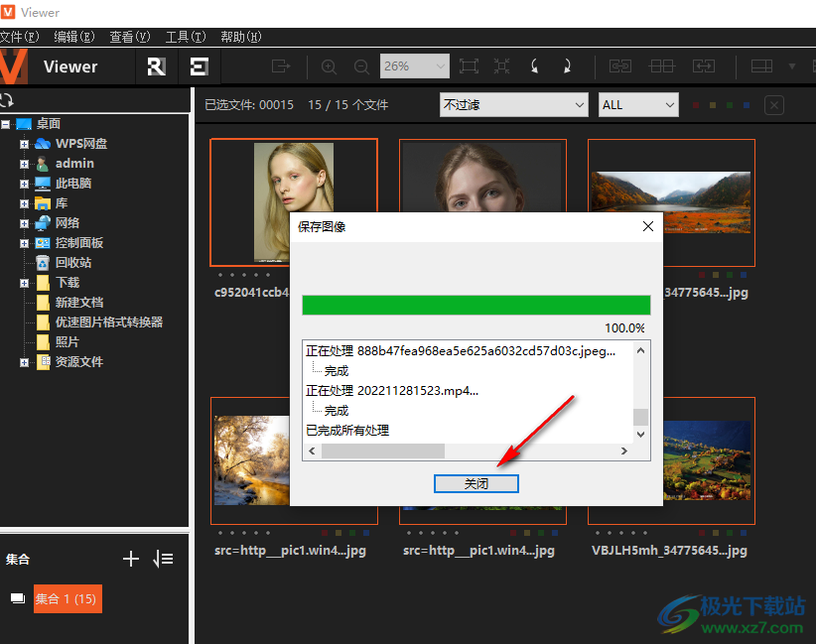Expand the 此电脑 tree node
The image size is (816, 644).
(24, 184)
